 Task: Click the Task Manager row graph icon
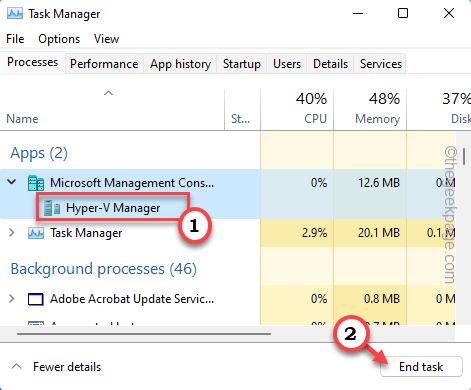coord(36,233)
